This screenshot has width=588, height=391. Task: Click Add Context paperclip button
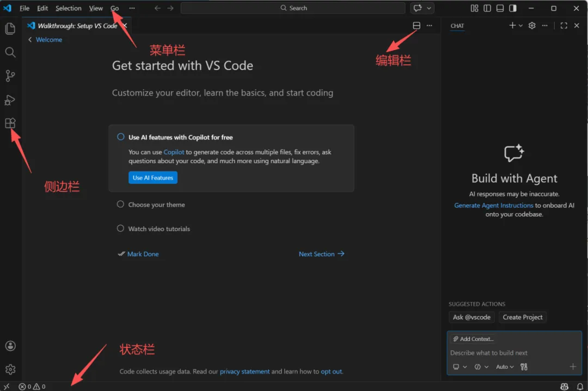point(473,339)
